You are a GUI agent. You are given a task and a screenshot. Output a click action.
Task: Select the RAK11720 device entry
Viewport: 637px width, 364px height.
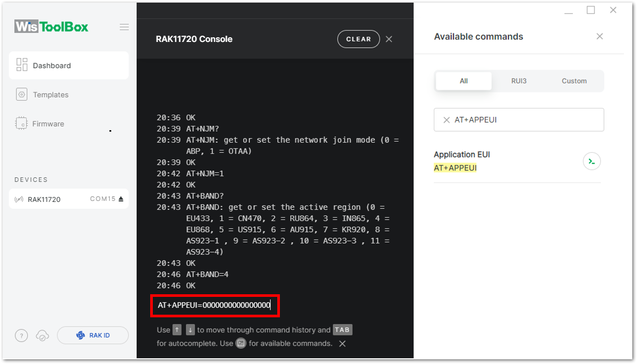click(69, 199)
